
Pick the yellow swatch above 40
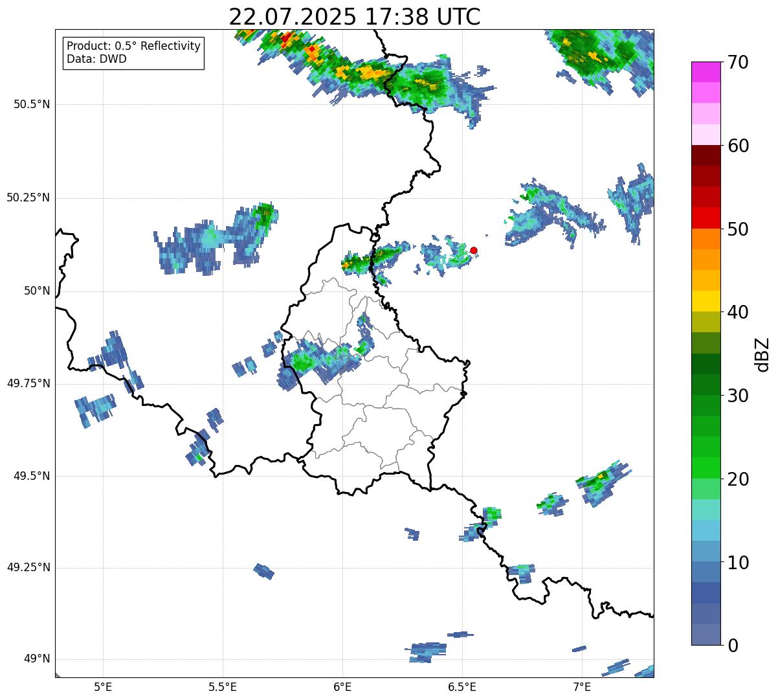(706, 301)
